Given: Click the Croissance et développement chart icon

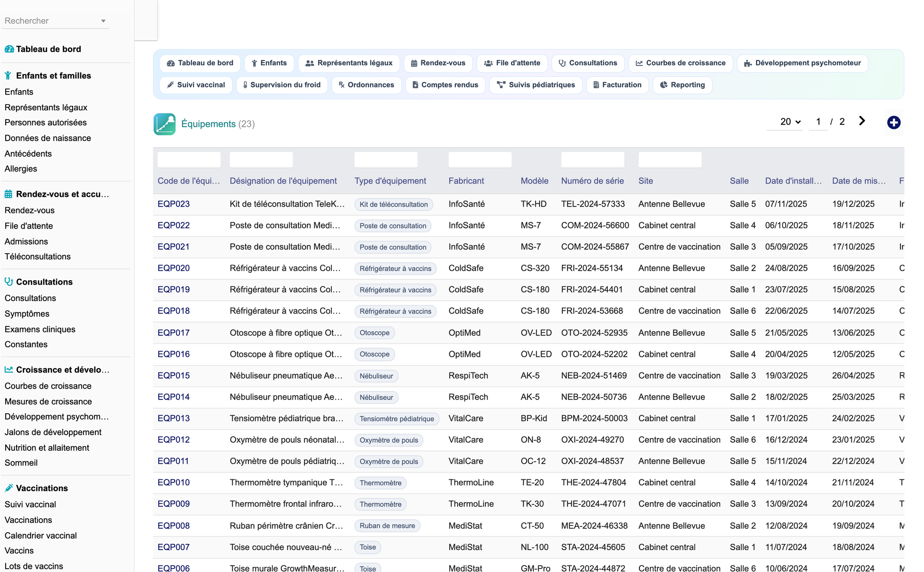Looking at the screenshot, I should tap(9, 370).
